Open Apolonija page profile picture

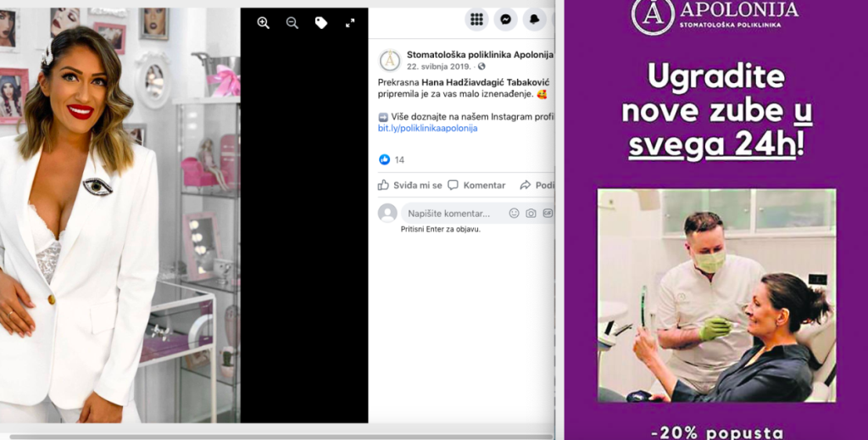coord(390,60)
